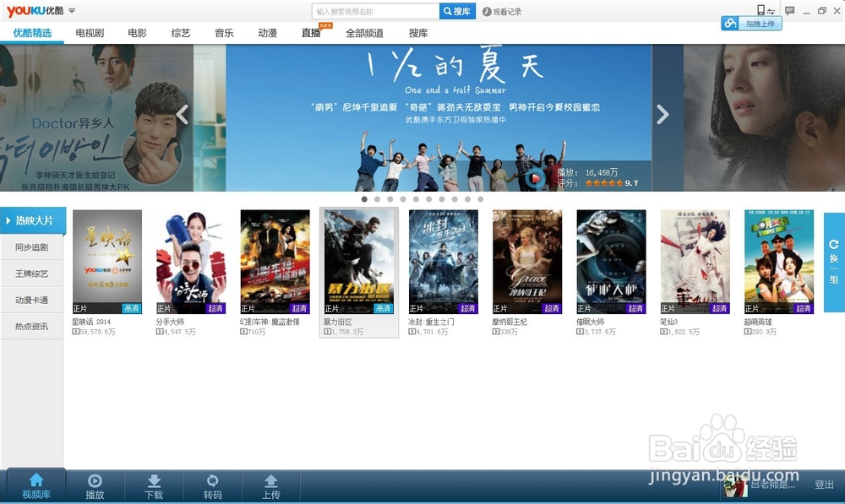Open the 超萌英雄 movie poster
The width and height of the screenshot is (845, 504).
[x=779, y=262]
